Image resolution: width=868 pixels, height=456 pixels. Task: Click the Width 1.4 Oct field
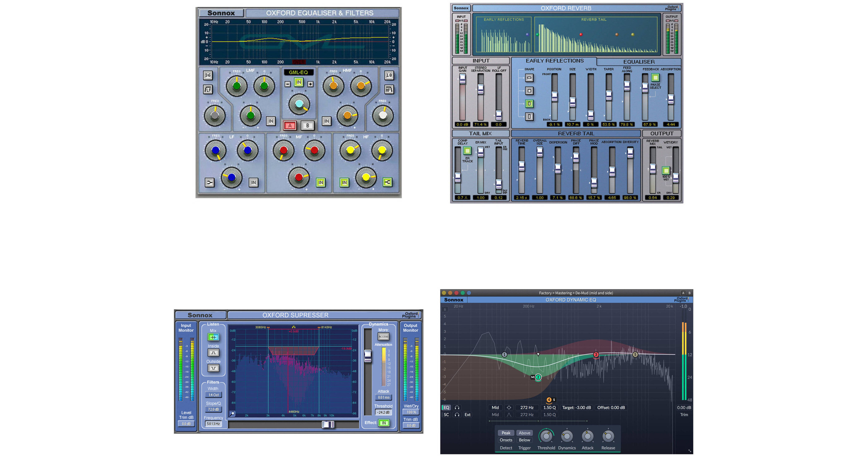213,395
